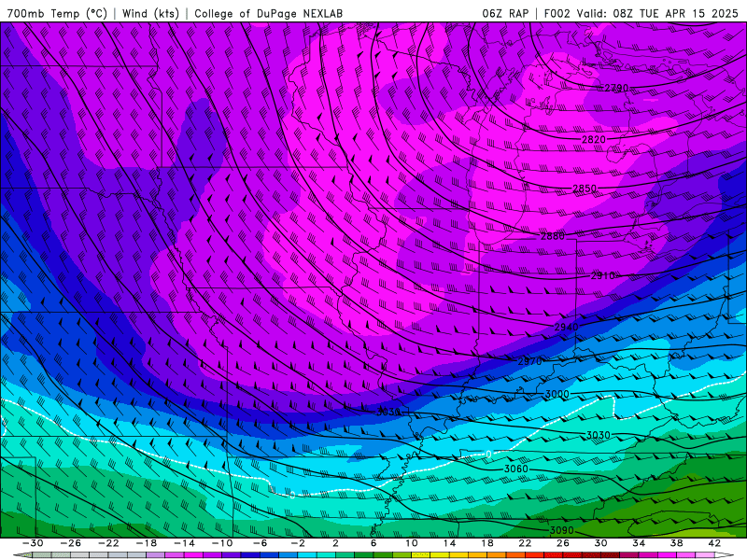The width and height of the screenshot is (747, 560).
Task: Select the 2910 height contour label
Action: pos(602,275)
